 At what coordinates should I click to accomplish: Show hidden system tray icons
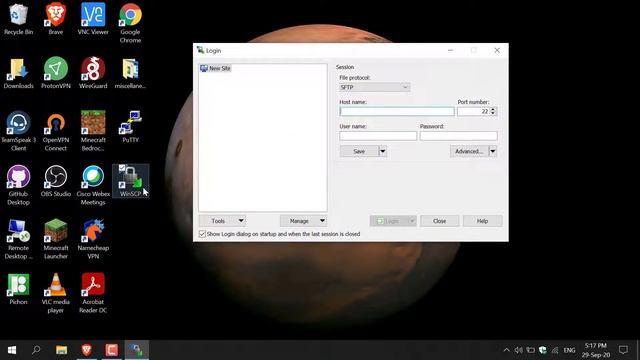pos(506,350)
